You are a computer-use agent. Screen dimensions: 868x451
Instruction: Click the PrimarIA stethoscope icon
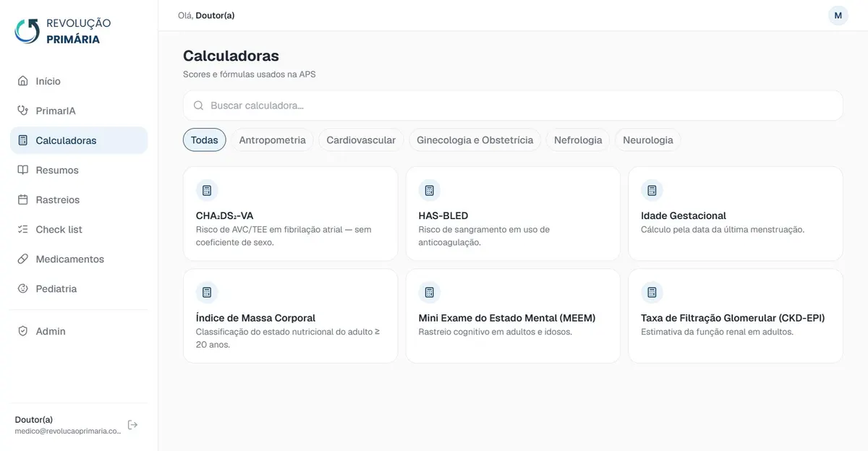click(x=22, y=111)
